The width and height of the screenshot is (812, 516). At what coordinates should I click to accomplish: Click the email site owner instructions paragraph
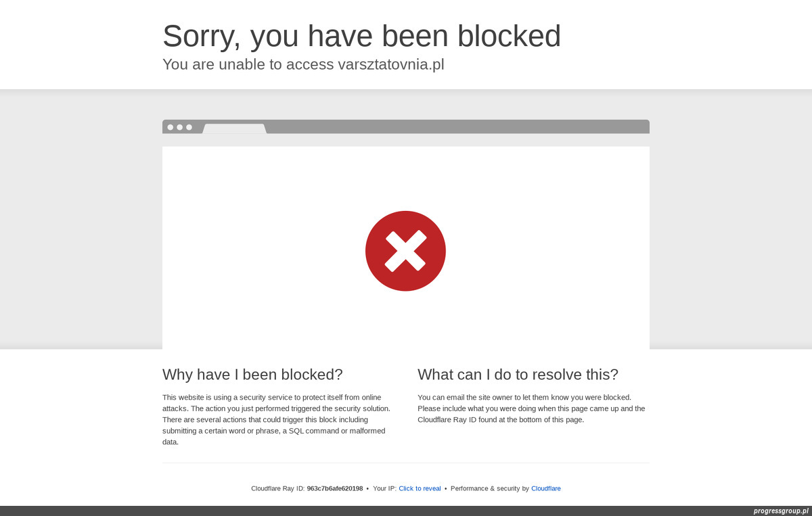531,408
